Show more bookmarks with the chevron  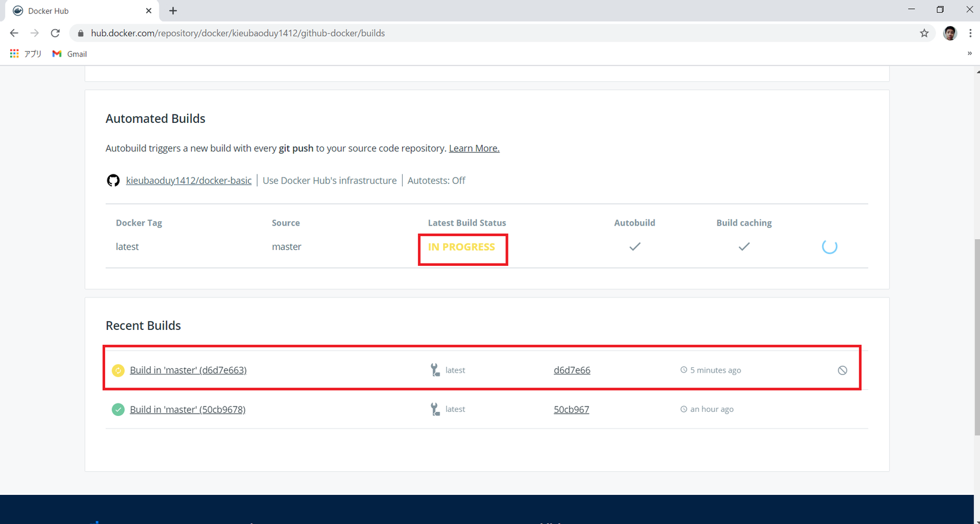[x=969, y=53]
